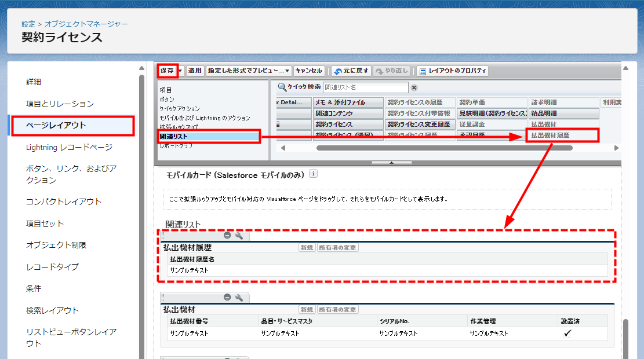This screenshot has width=644, height=359.
Task: Click 元に戻す undo button
Action: pos(351,71)
